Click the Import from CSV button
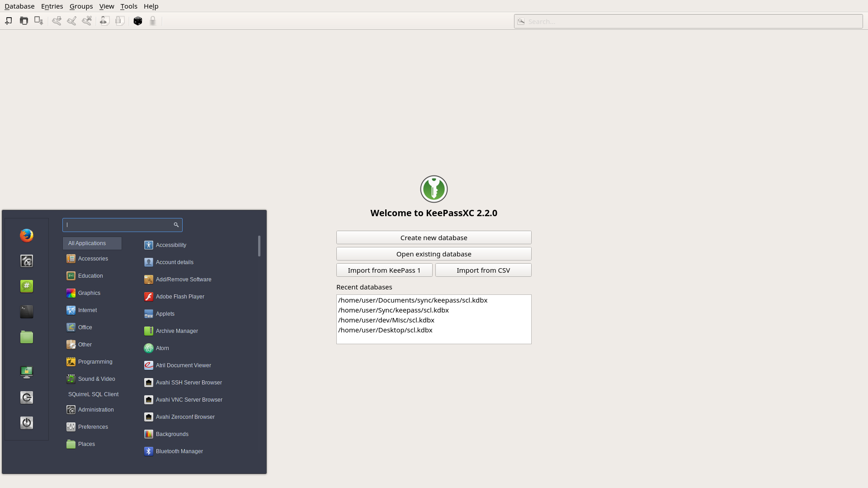The width and height of the screenshot is (868, 488). [483, 270]
